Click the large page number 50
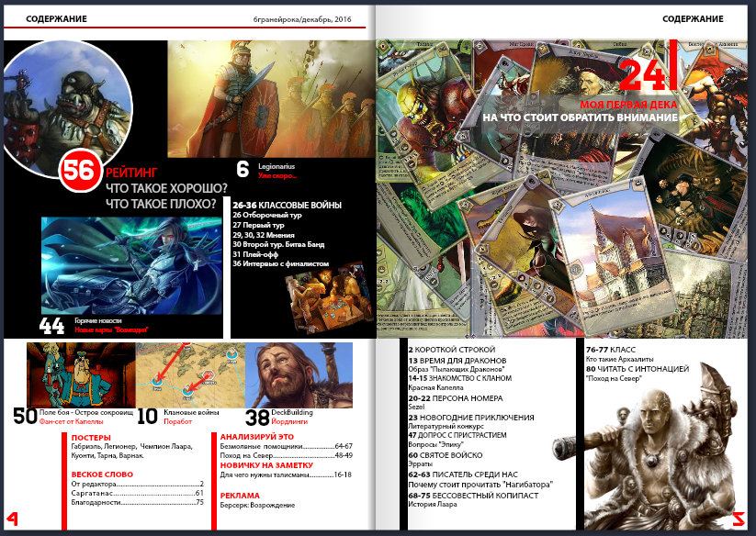The height and width of the screenshot is (536, 756). click(25, 416)
